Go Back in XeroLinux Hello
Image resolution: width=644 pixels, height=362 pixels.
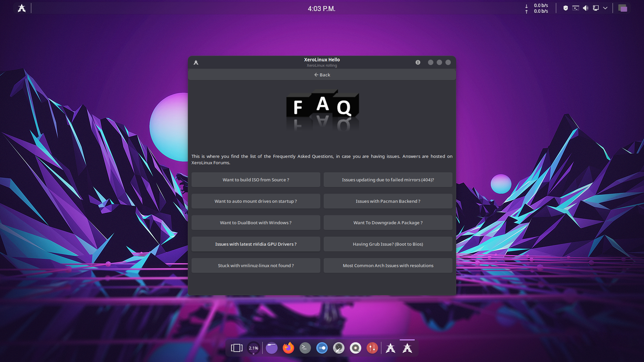tap(322, 75)
